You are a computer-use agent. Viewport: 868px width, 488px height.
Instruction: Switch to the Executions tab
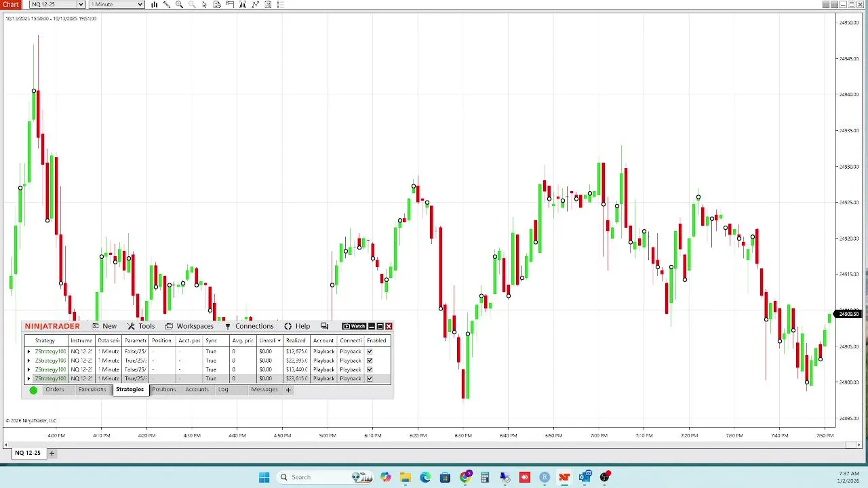point(92,390)
